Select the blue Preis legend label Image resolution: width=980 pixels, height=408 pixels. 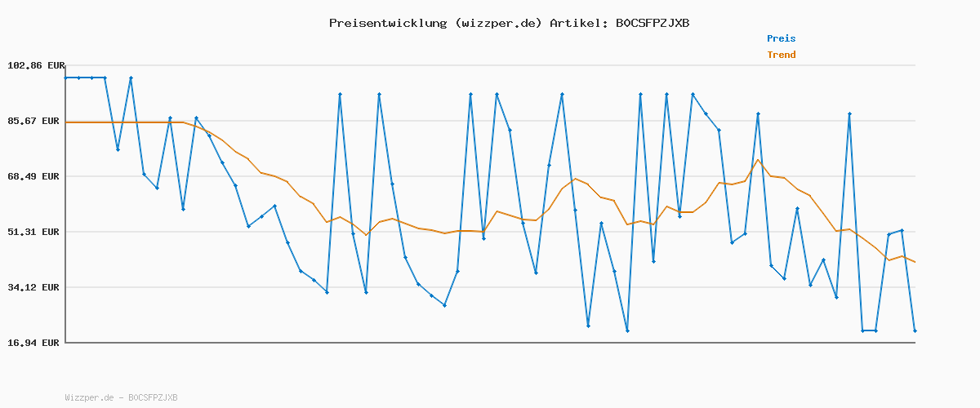coord(781,38)
